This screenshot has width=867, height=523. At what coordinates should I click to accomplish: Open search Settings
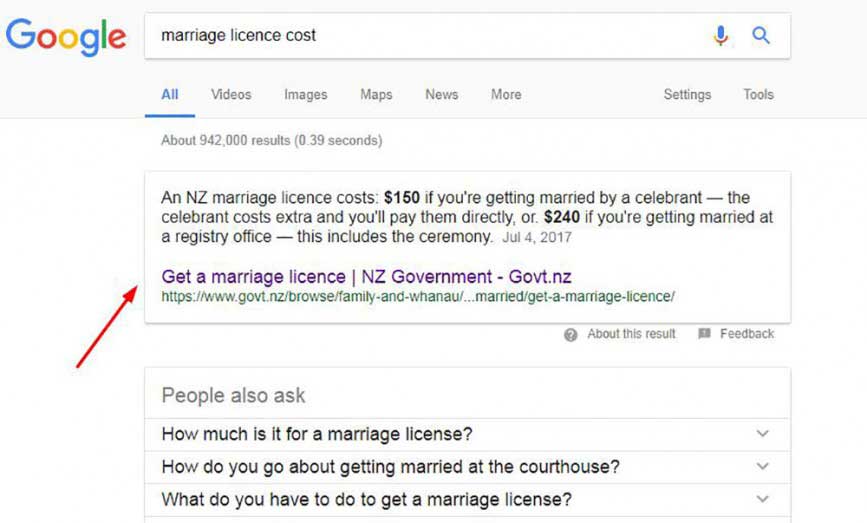[x=687, y=95]
